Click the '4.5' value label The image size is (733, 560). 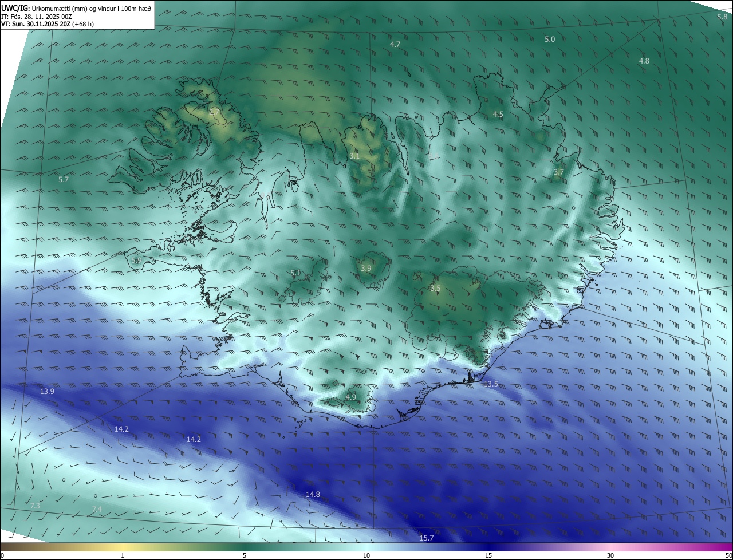(x=498, y=115)
